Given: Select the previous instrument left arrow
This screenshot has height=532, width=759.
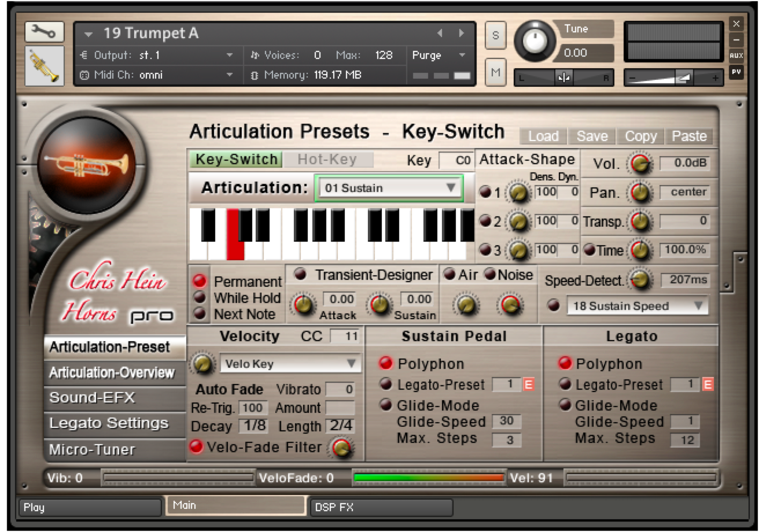Looking at the screenshot, I should [440, 34].
